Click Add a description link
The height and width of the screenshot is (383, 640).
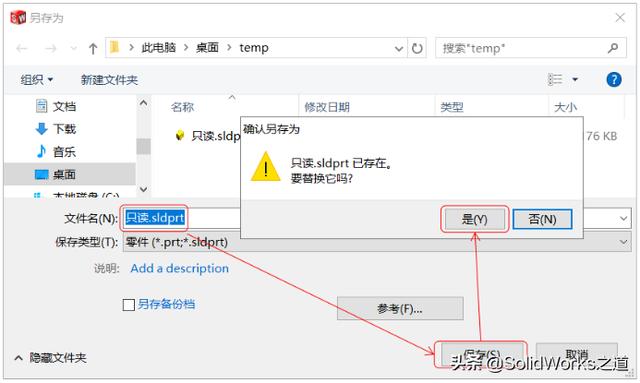tap(180, 268)
